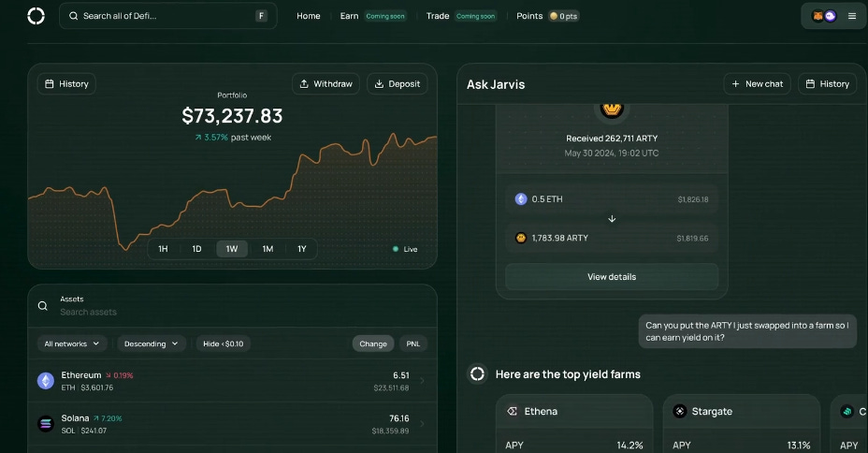This screenshot has width=868, height=453.
Task: Focus the Search assets field
Action: (89, 312)
